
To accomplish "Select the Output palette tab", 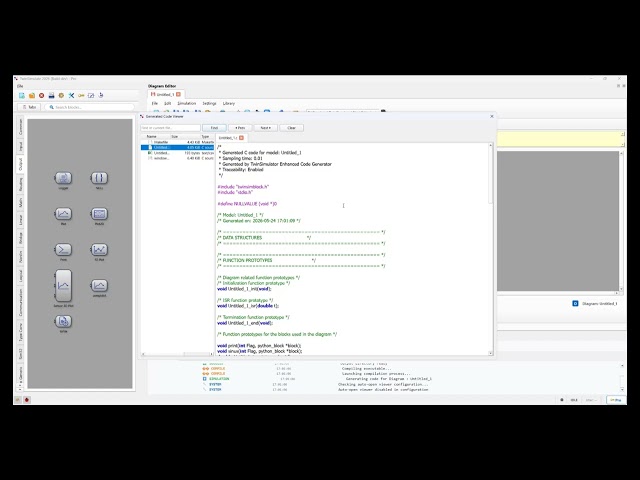I will (20, 164).
